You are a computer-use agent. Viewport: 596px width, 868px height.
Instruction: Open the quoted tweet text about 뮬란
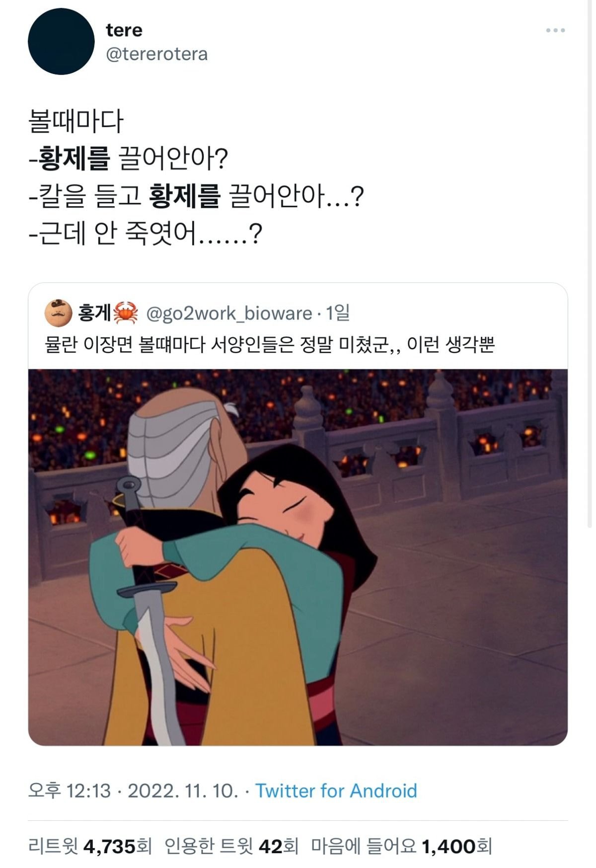(270, 344)
